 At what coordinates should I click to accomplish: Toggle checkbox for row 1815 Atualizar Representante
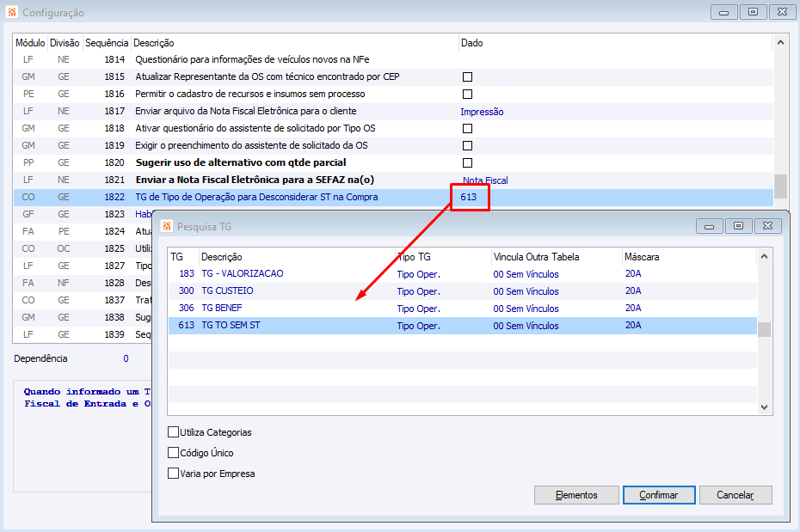pos(467,77)
